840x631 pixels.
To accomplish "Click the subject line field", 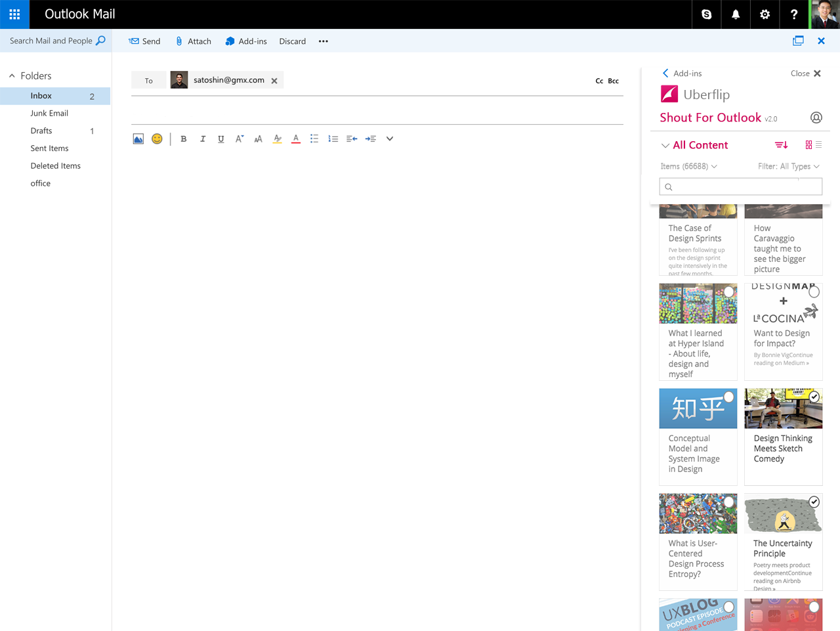I will tap(377, 111).
